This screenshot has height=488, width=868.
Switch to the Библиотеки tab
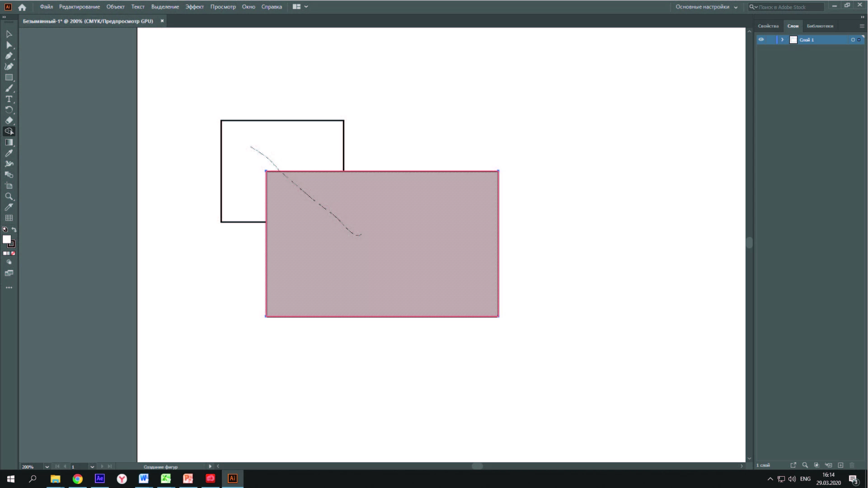pos(820,26)
